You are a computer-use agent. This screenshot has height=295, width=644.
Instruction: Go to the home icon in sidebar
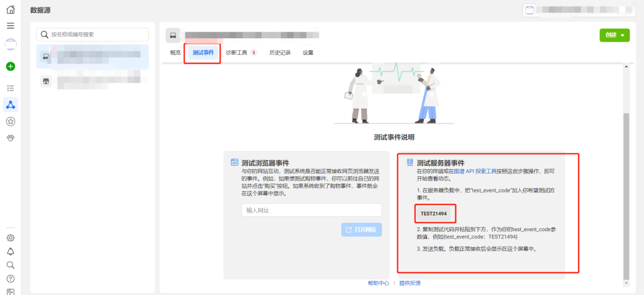(11, 9)
